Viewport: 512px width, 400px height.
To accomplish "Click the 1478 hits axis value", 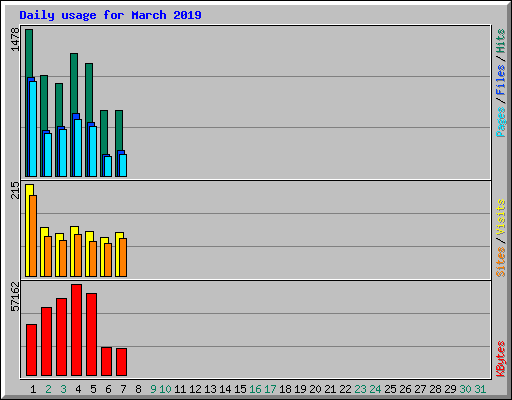I will 15,40.
